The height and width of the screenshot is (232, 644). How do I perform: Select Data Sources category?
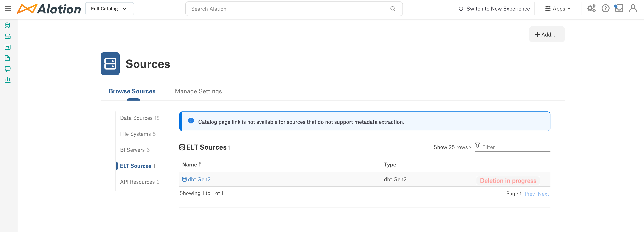pyautogui.click(x=140, y=118)
